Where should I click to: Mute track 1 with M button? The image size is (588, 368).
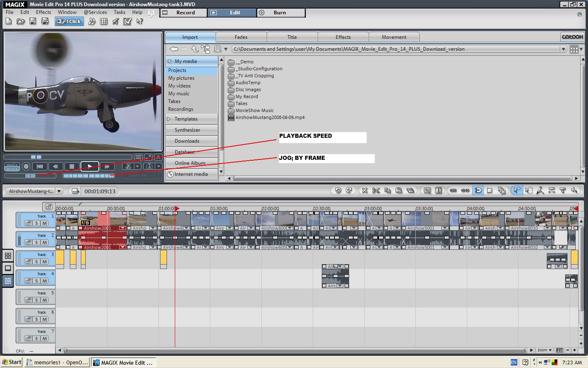45,223
